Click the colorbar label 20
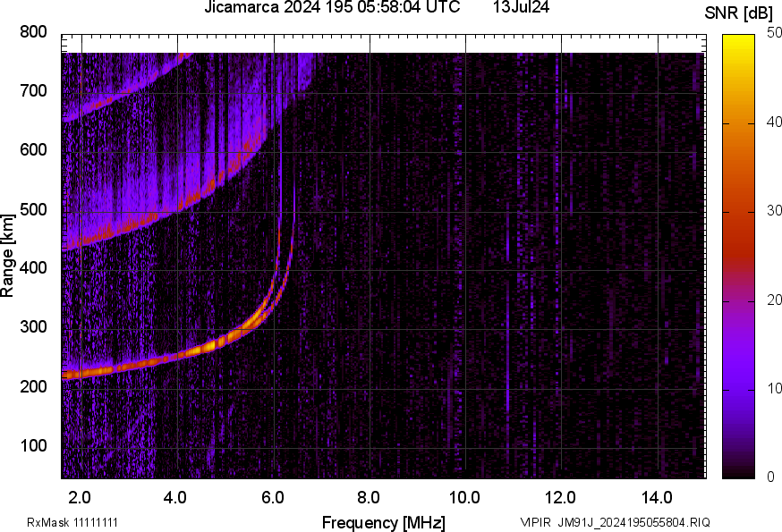 coord(775,300)
